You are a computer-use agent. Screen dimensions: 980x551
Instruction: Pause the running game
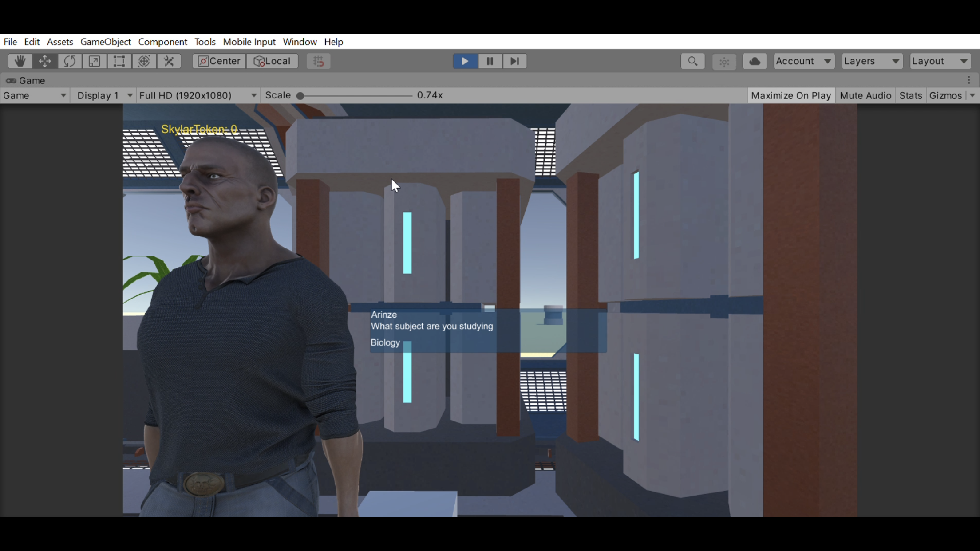click(490, 61)
